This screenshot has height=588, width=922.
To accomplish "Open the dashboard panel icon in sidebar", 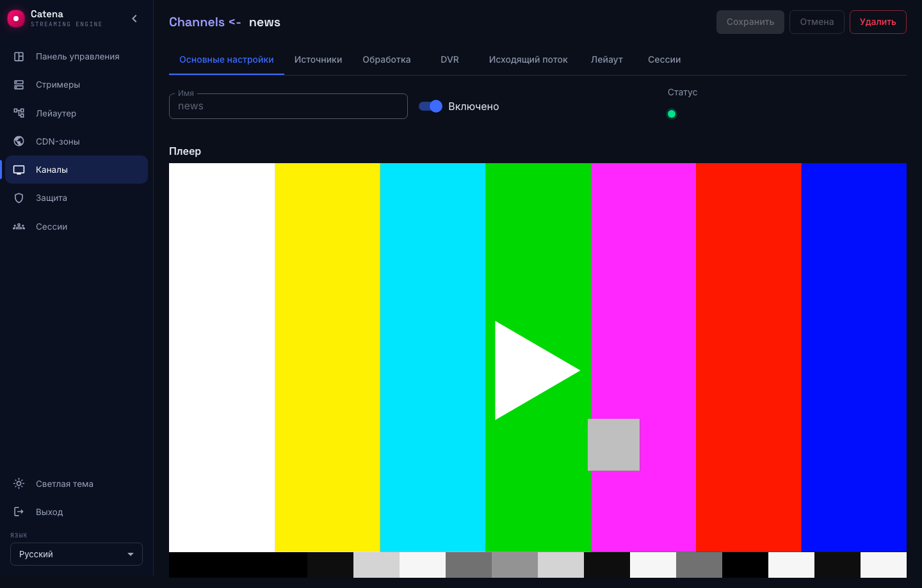I will point(19,56).
